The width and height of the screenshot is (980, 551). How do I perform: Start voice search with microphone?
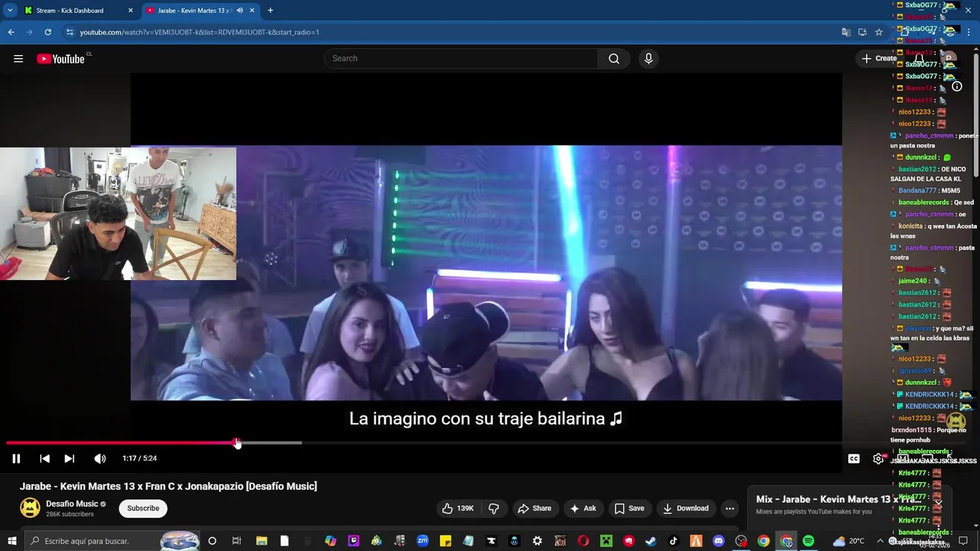tap(648, 59)
